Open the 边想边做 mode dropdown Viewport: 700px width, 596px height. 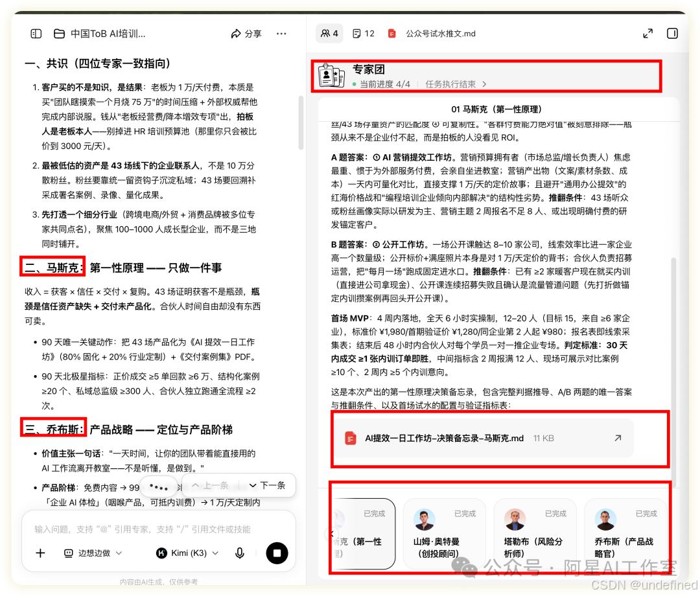[x=93, y=553]
